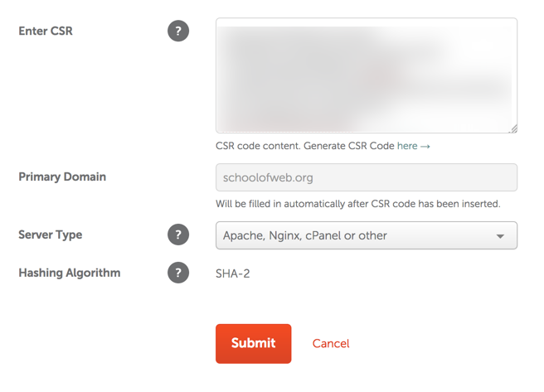Click the 'Will be filled in automatically' hint
This screenshot has height=392, width=544.
pyautogui.click(x=358, y=204)
